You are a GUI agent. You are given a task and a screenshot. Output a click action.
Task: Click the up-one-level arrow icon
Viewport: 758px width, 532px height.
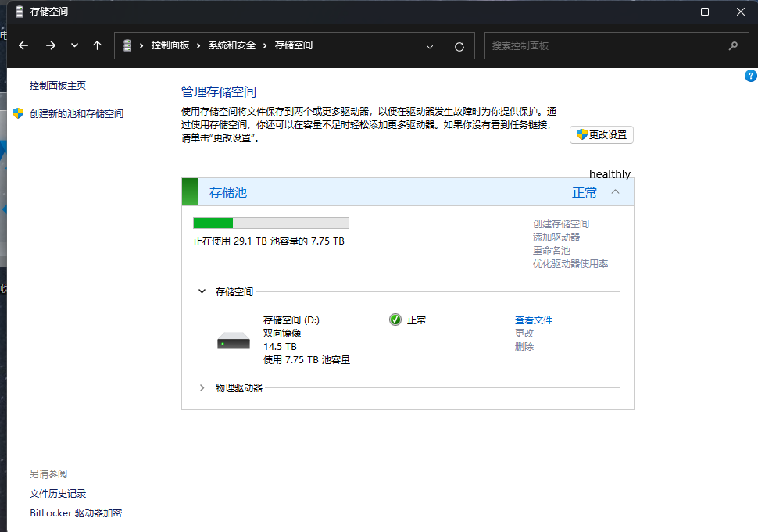pos(97,45)
